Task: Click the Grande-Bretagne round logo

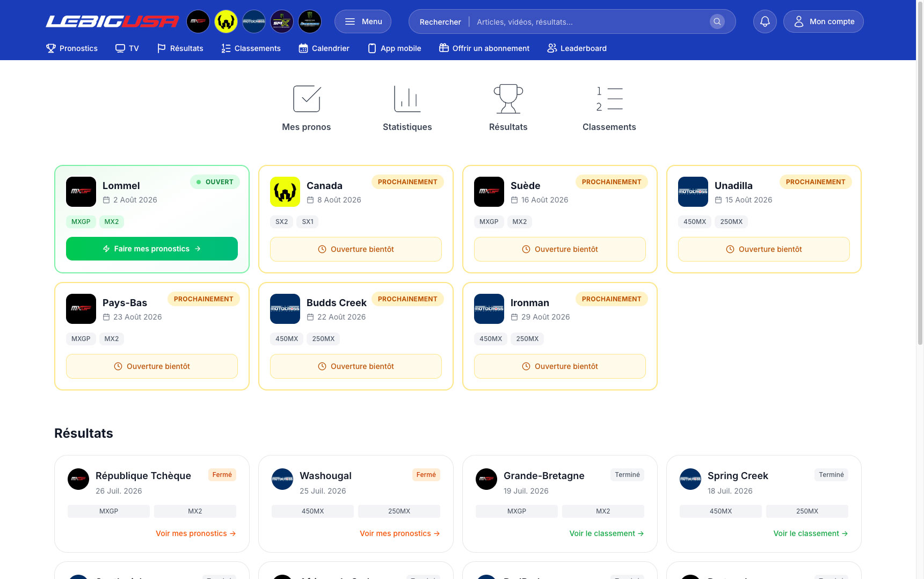Action: [x=486, y=479]
